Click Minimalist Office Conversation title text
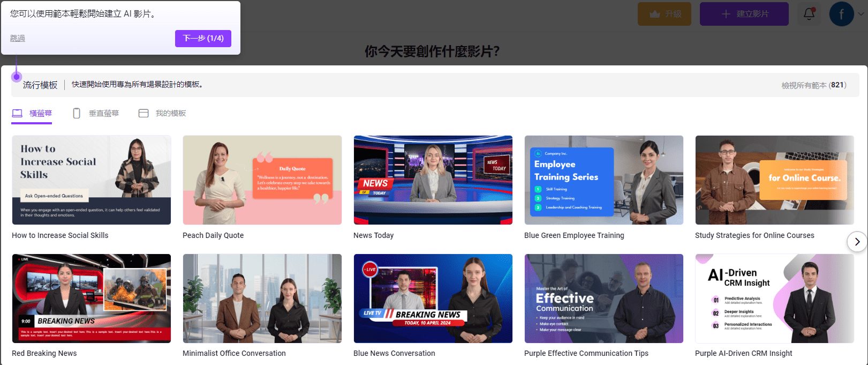This screenshot has width=868, height=365. tap(234, 353)
